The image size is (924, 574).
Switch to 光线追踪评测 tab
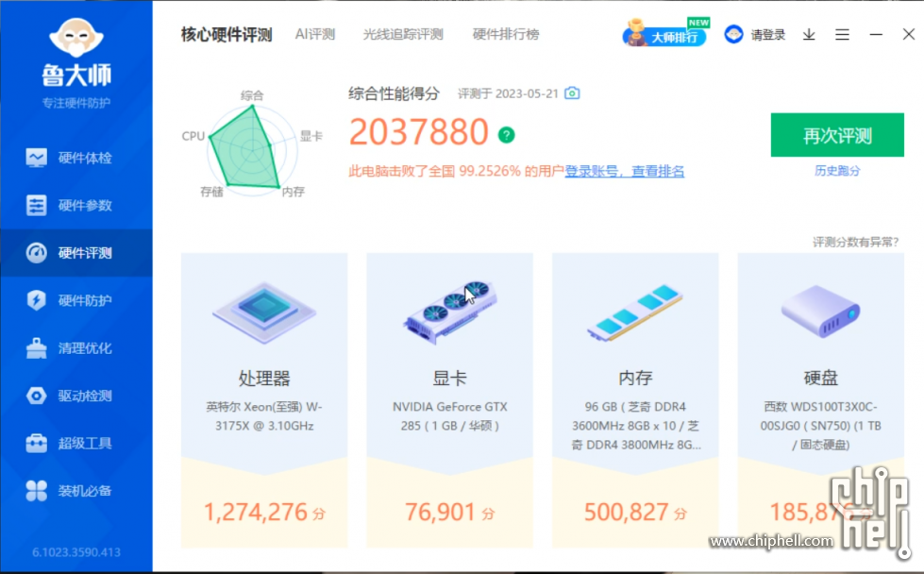[x=403, y=34]
